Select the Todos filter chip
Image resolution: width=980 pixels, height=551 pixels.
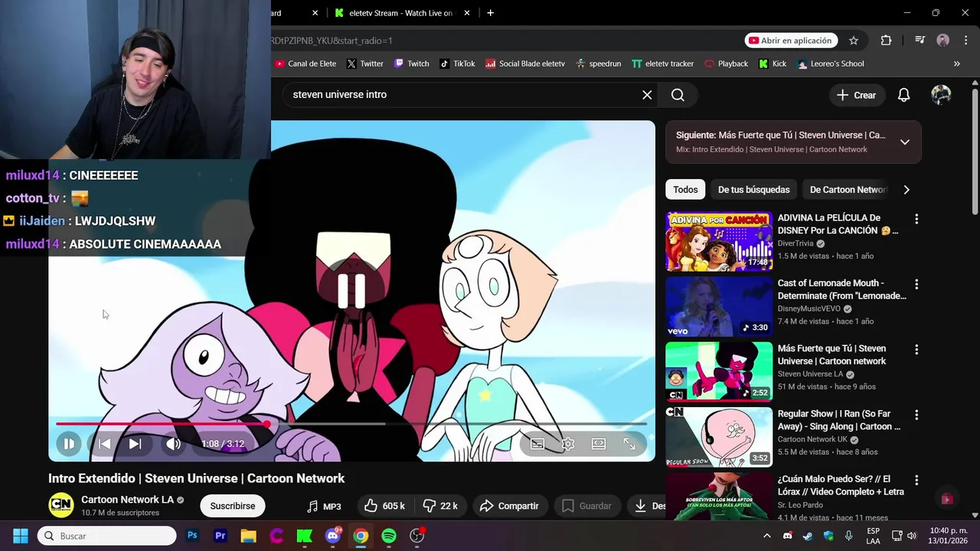tap(685, 190)
